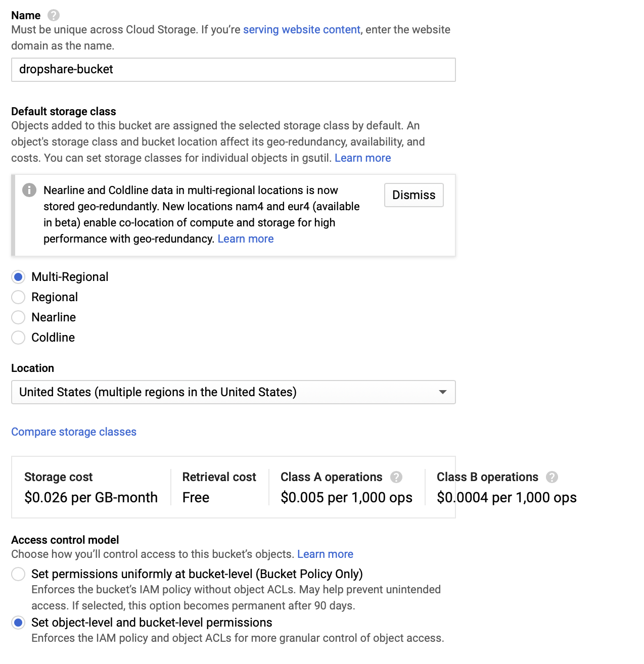The height and width of the screenshot is (664, 644).
Task: Select the Regional storage class
Action: 18,297
